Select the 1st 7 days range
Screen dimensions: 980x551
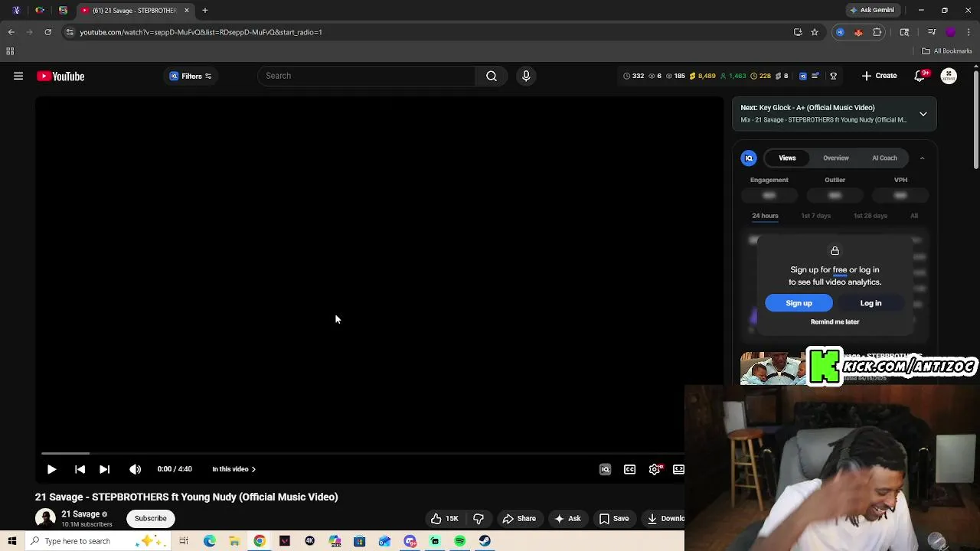(815, 216)
